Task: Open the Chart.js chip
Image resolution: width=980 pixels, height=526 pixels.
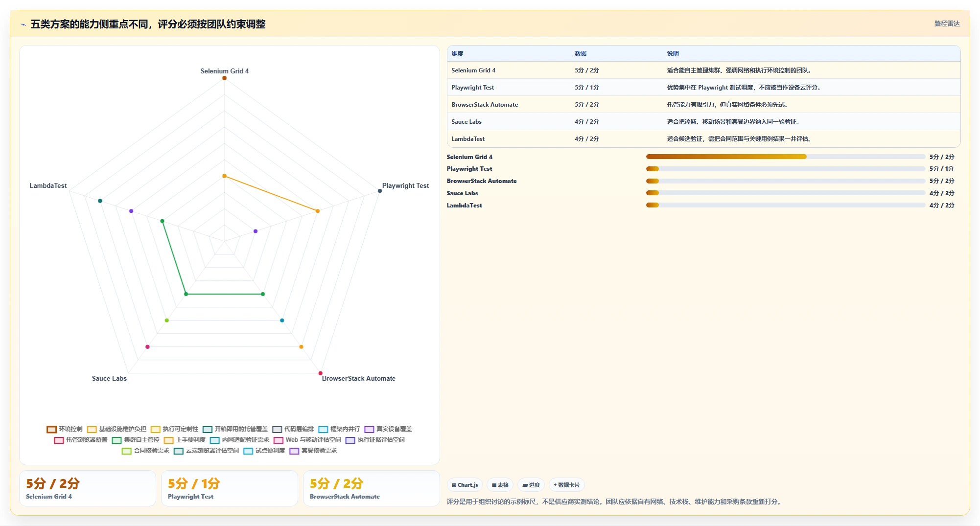Action: tap(465, 485)
